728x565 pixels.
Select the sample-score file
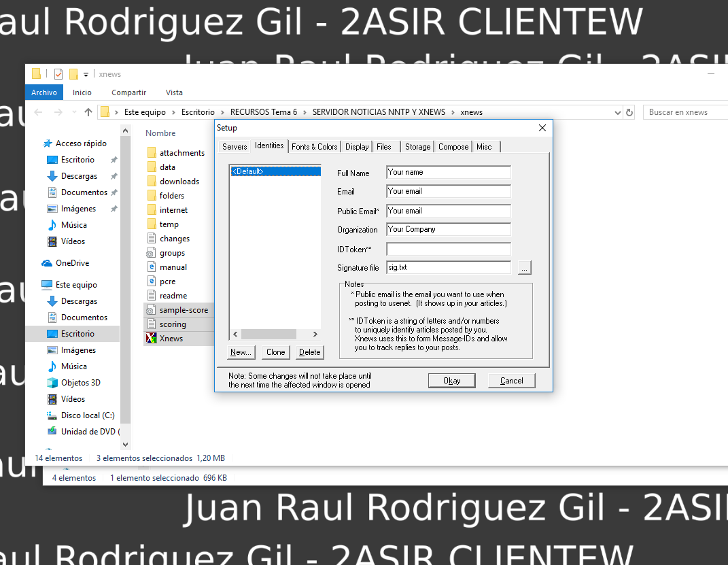[x=184, y=310]
